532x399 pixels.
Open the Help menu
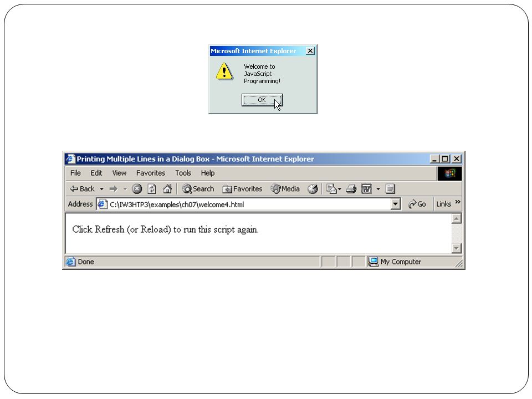click(x=208, y=173)
